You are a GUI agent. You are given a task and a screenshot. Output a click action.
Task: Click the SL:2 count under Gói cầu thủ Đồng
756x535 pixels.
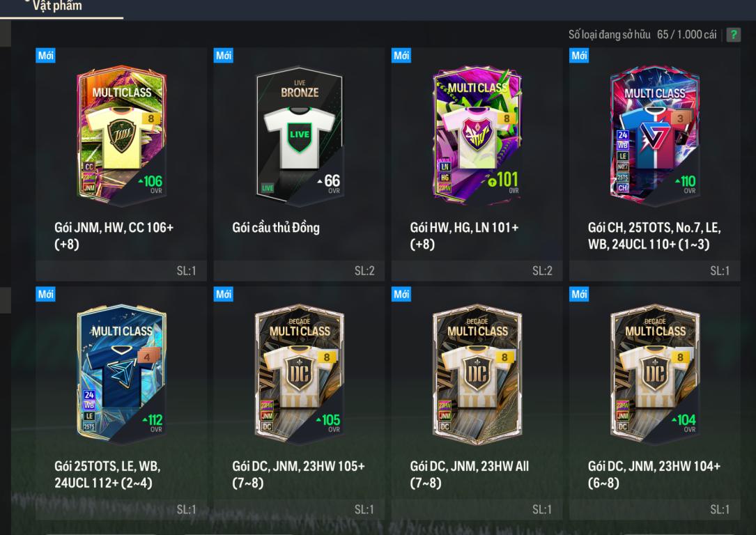pos(364,271)
